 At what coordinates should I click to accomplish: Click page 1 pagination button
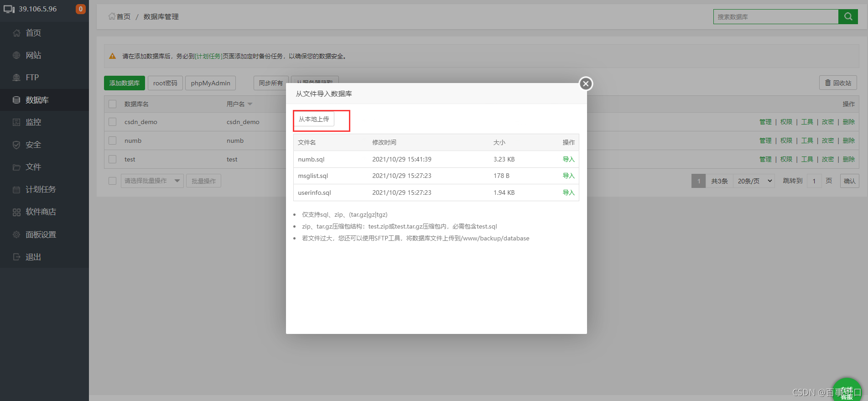[x=699, y=181]
